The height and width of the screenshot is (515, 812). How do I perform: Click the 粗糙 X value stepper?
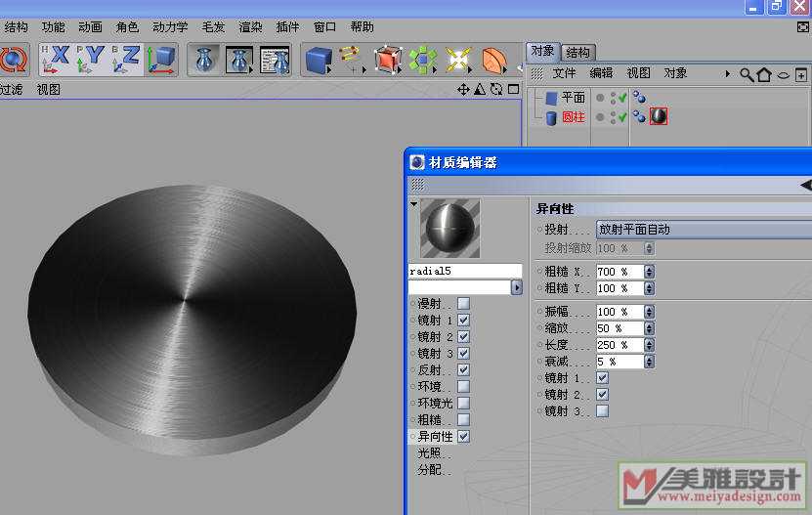click(649, 272)
